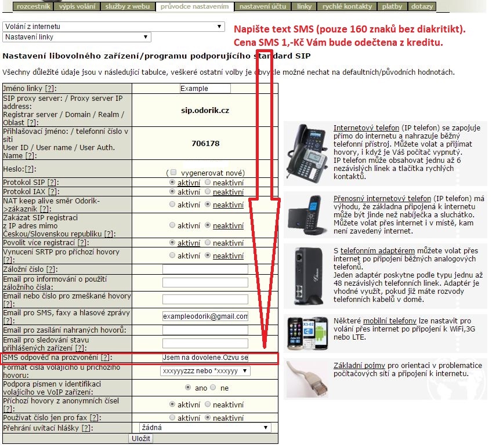Select NAT keep alive neaktivní radio
The width and height of the screenshot is (496, 448).
(208, 205)
